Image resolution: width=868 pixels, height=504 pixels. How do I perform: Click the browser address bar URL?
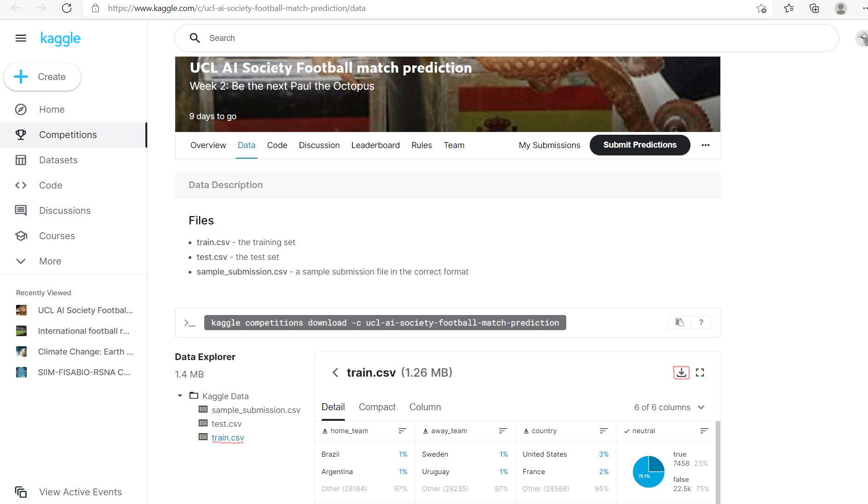pyautogui.click(x=237, y=8)
